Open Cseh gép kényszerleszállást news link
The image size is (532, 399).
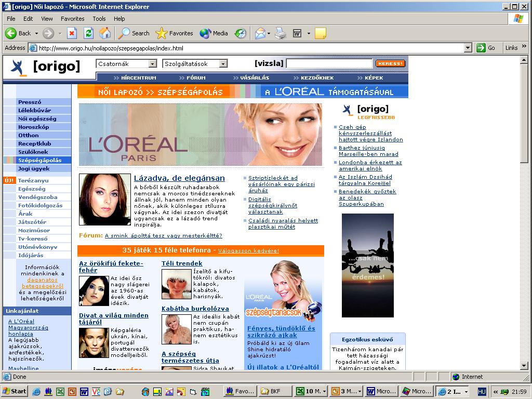[370, 133]
